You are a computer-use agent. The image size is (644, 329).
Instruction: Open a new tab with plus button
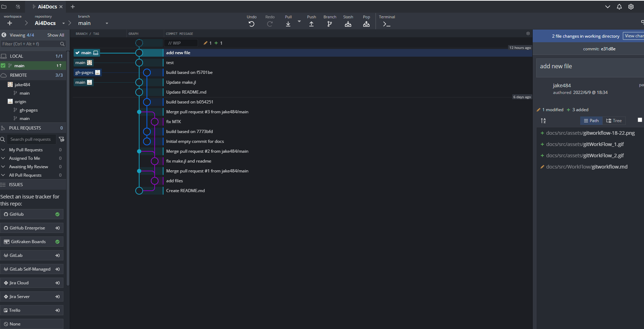[73, 7]
